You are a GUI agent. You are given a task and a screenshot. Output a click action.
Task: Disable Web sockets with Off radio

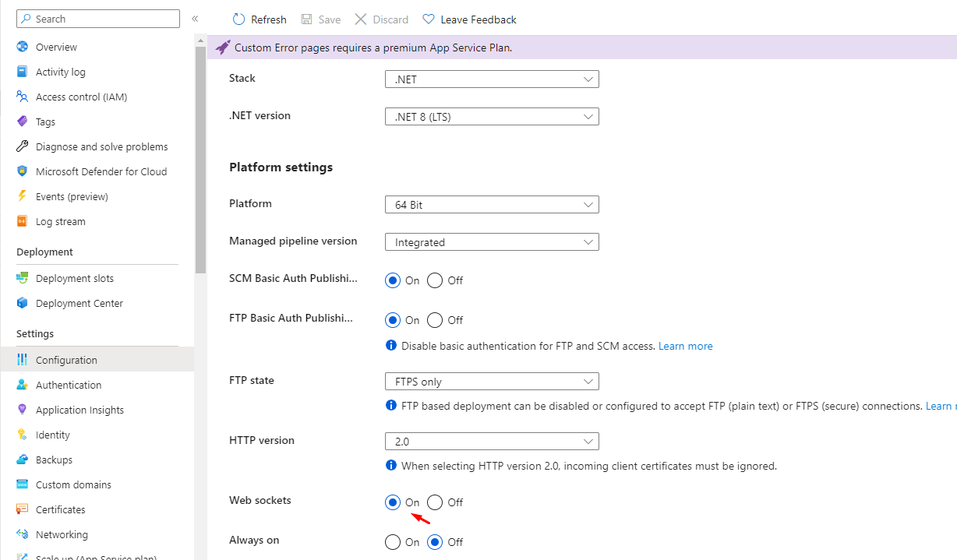[x=435, y=502]
